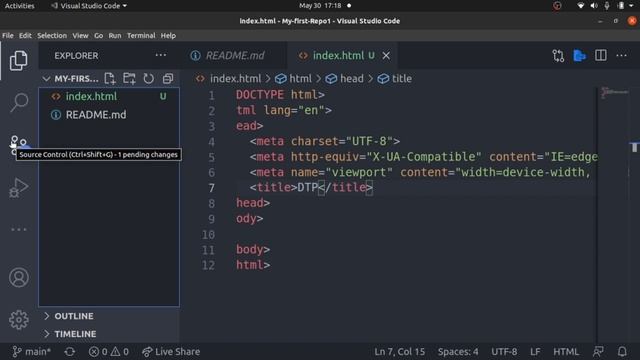Open the Terminal menu
640x360 pixels.
141,36
